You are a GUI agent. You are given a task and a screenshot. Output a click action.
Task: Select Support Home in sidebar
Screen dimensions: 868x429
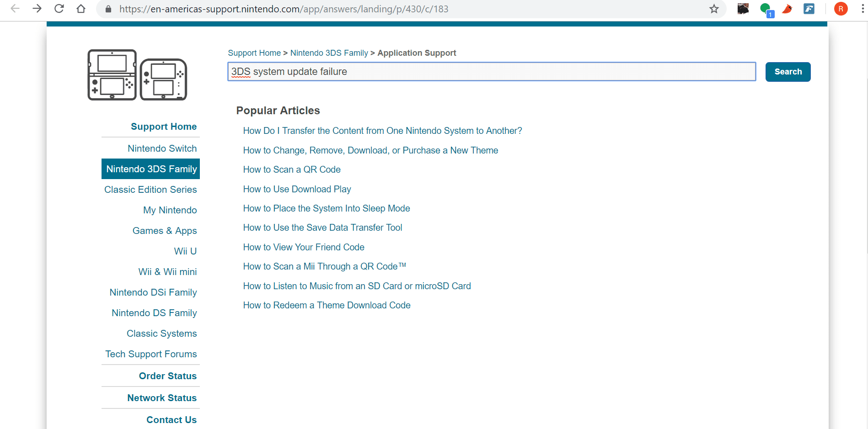[164, 127]
